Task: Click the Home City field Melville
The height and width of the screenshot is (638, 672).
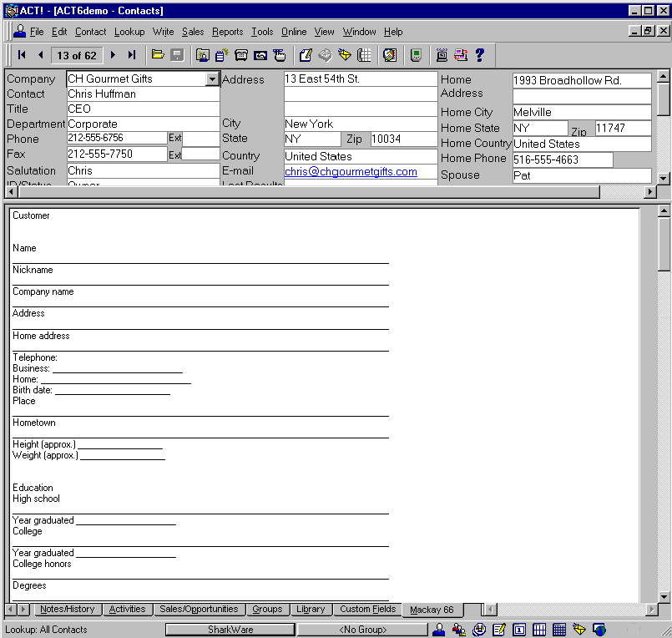Action: [x=582, y=113]
